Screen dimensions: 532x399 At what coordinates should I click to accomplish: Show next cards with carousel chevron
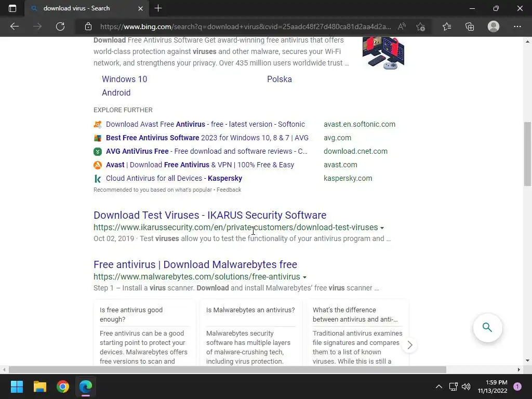(x=409, y=345)
